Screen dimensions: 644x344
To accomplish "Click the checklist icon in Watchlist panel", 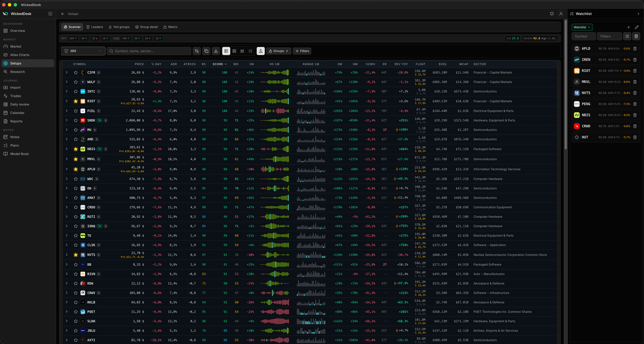I will (627, 36).
